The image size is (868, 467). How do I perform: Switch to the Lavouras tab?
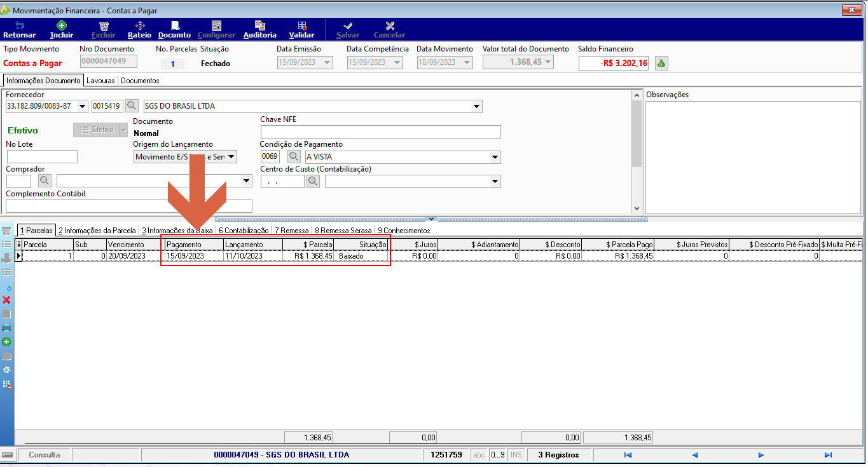[x=100, y=81]
